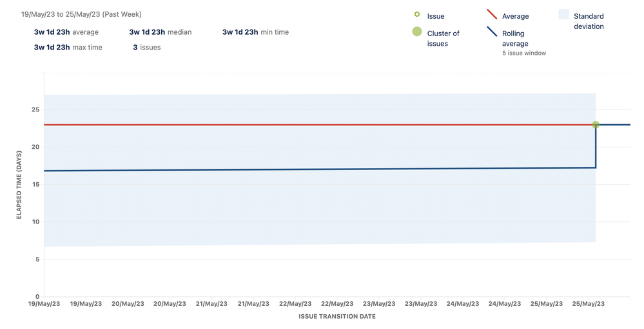
Task: Click the 'ISSUE TRANSITION DATE' axis title
Action: (x=337, y=316)
